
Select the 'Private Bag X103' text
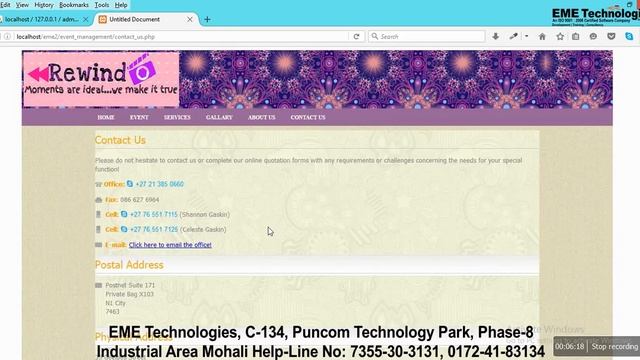(x=130, y=294)
